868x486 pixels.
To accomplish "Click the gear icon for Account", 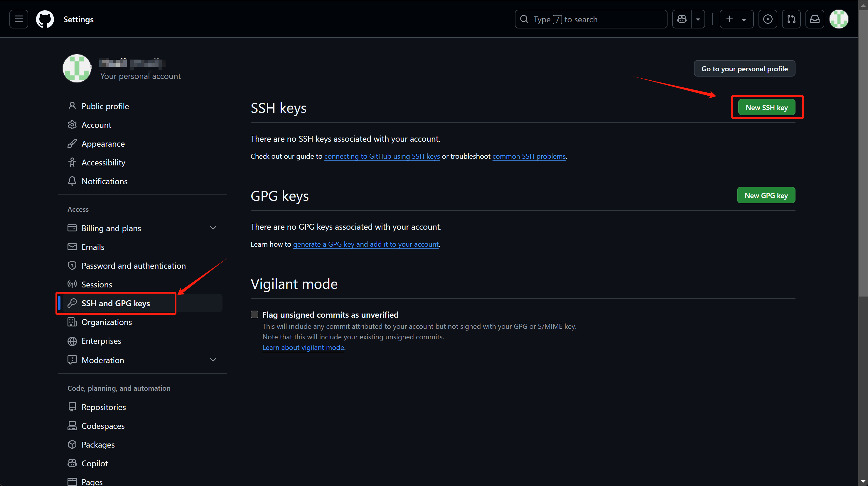I will [72, 125].
